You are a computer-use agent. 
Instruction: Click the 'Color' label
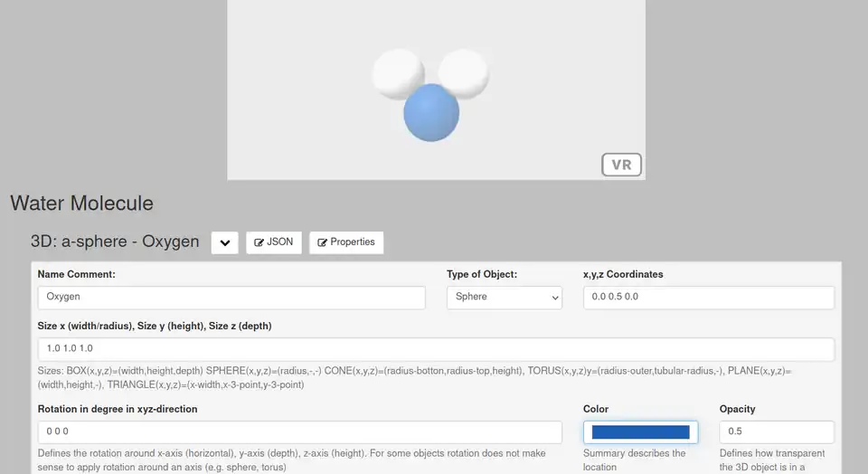596,409
